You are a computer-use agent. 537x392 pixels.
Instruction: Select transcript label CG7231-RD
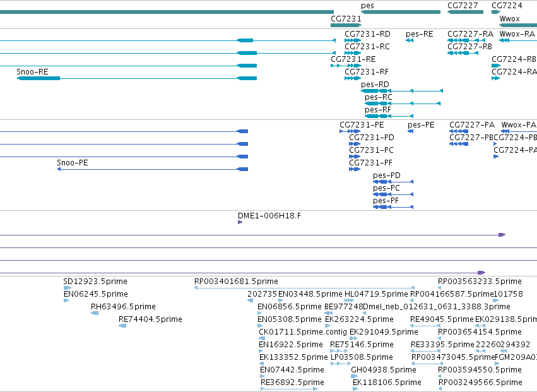(367, 34)
